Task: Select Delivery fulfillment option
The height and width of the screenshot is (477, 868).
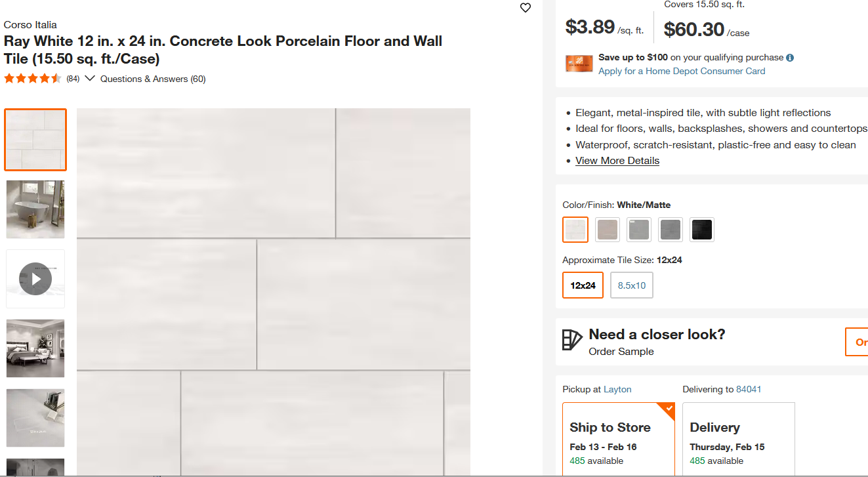Action: pyautogui.click(x=739, y=440)
